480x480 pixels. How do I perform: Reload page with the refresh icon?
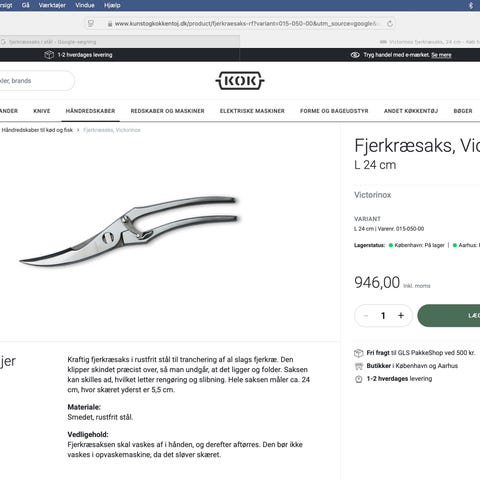click(390, 24)
